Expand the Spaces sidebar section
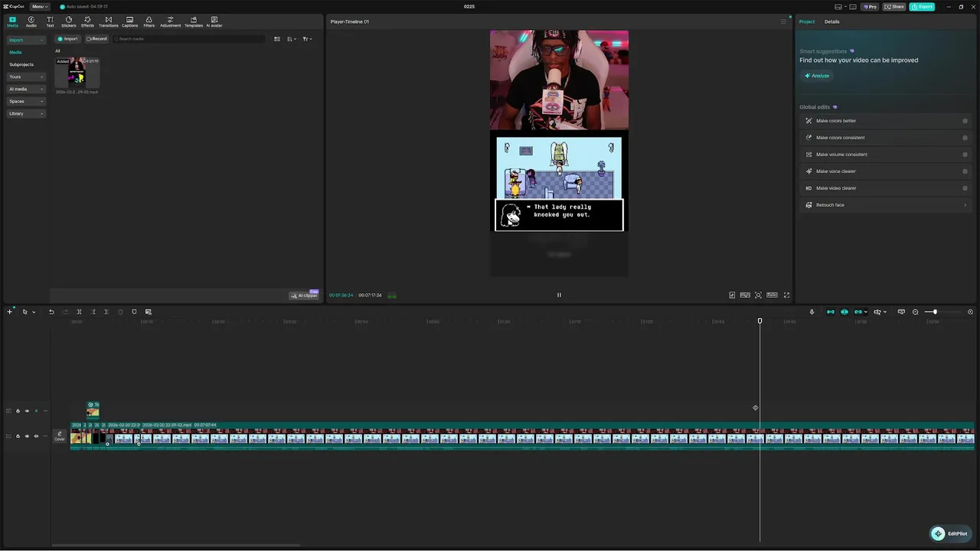 27,101
